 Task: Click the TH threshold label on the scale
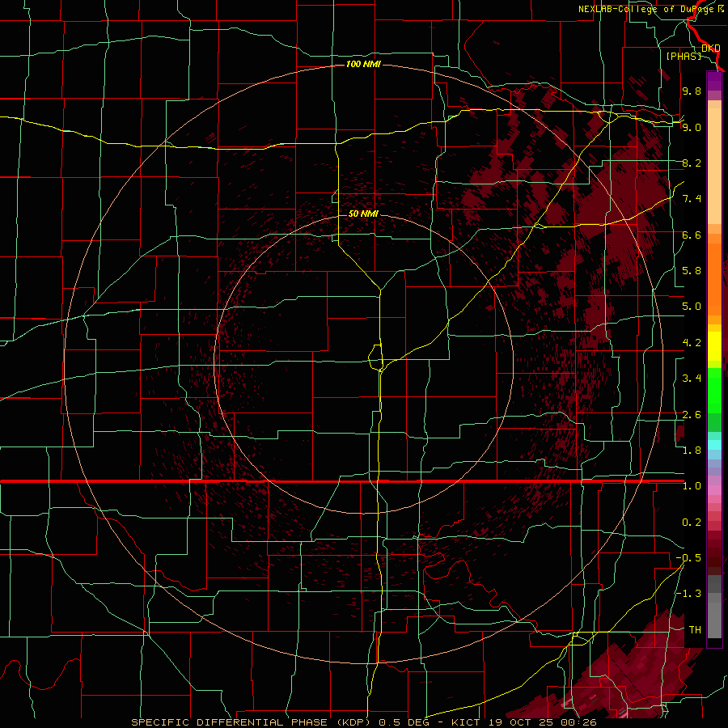pos(695,630)
